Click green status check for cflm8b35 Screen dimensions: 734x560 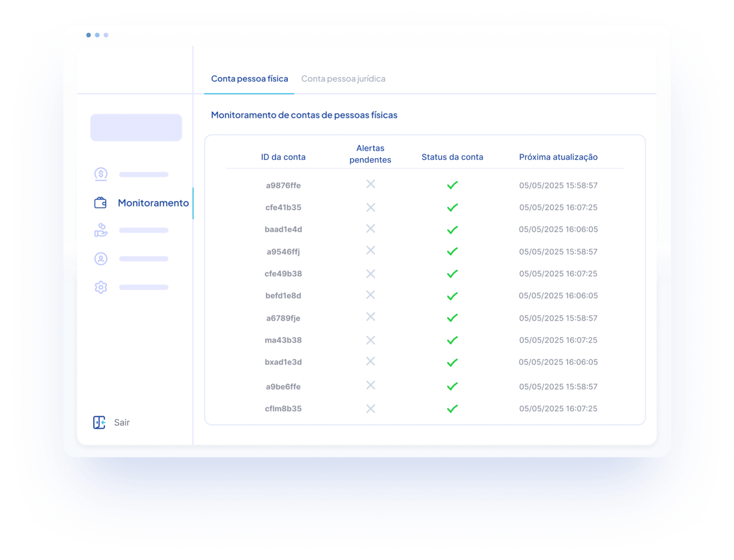pos(453,409)
